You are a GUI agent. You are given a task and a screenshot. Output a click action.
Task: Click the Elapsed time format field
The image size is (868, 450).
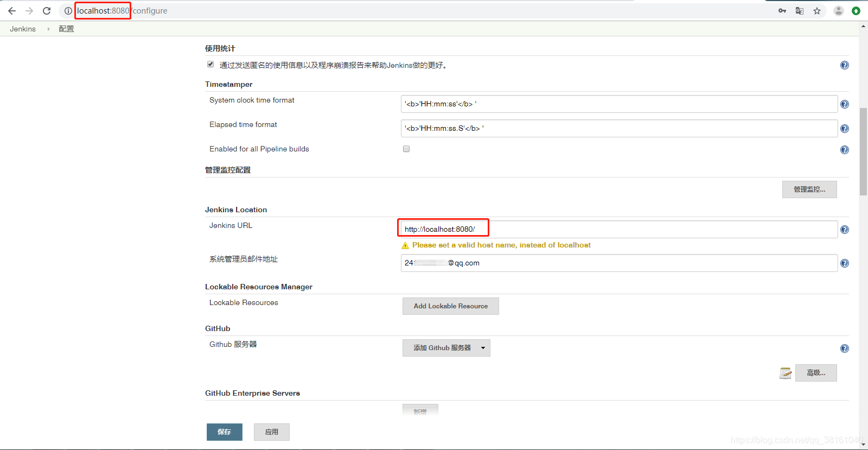click(620, 129)
